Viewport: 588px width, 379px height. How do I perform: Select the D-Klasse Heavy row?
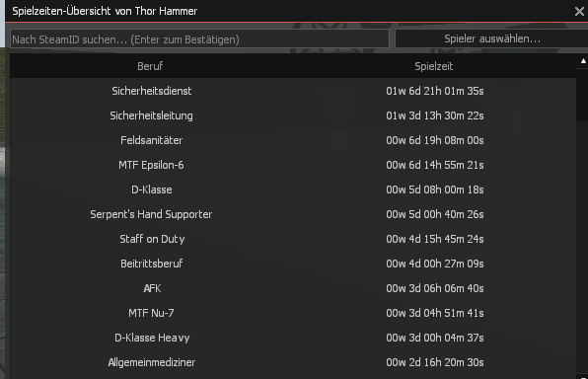point(293,338)
